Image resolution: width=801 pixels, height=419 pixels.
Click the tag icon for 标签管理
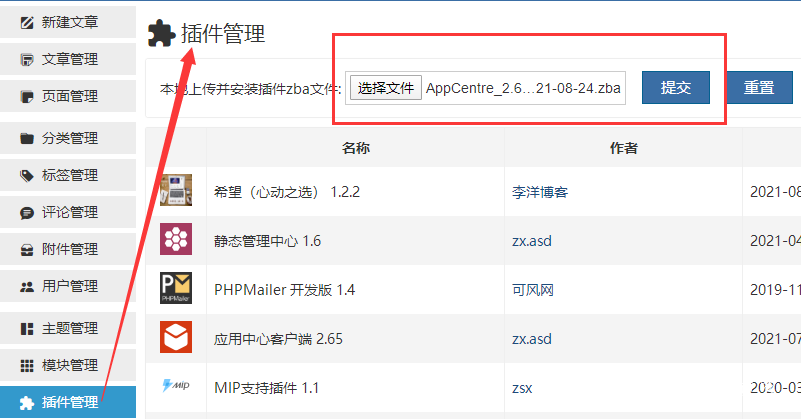[x=27, y=175]
